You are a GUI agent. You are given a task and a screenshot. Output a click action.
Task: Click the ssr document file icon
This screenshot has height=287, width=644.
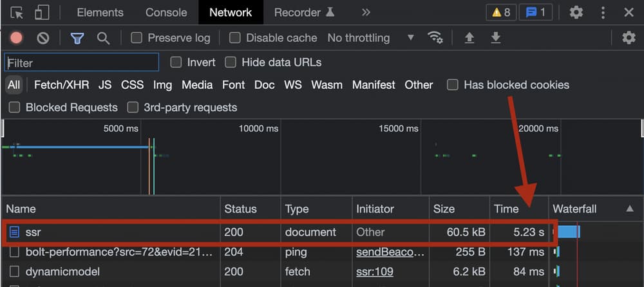coord(14,232)
